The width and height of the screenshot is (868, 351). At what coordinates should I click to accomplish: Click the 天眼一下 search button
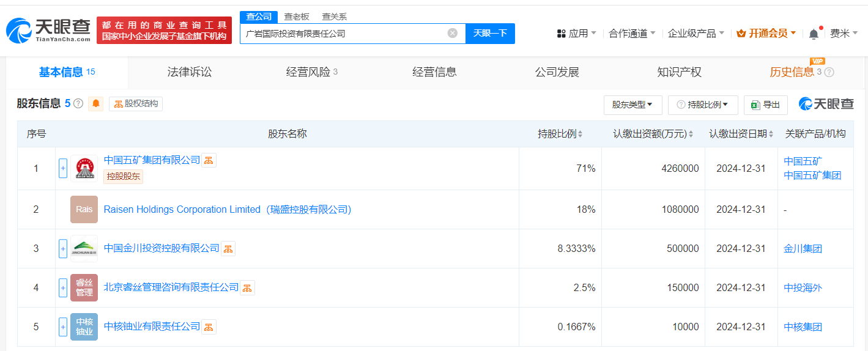(x=490, y=33)
